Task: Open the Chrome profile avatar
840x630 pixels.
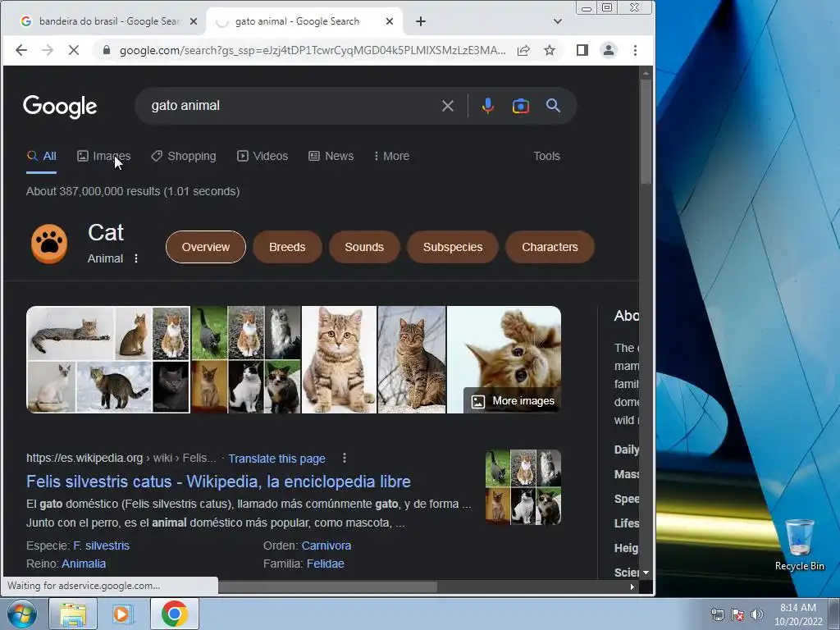Action: [x=609, y=50]
